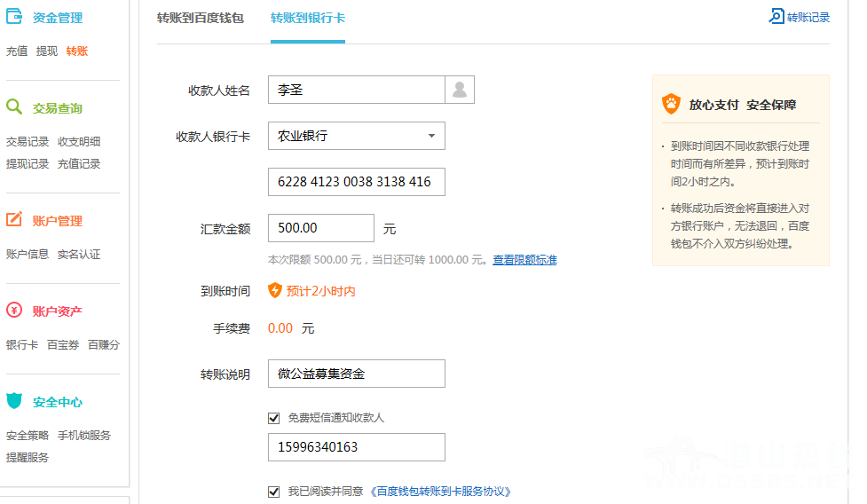Click 放心支付 安全保障 heading

pos(743,105)
